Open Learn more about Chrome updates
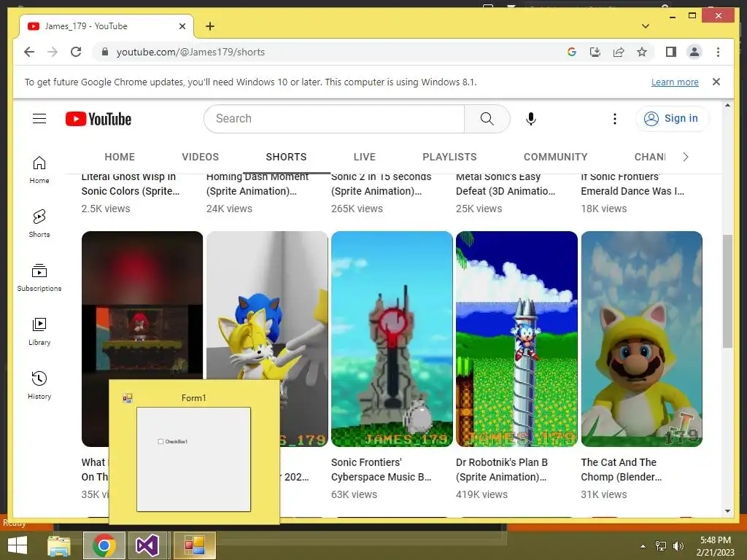The image size is (747, 560). click(675, 82)
